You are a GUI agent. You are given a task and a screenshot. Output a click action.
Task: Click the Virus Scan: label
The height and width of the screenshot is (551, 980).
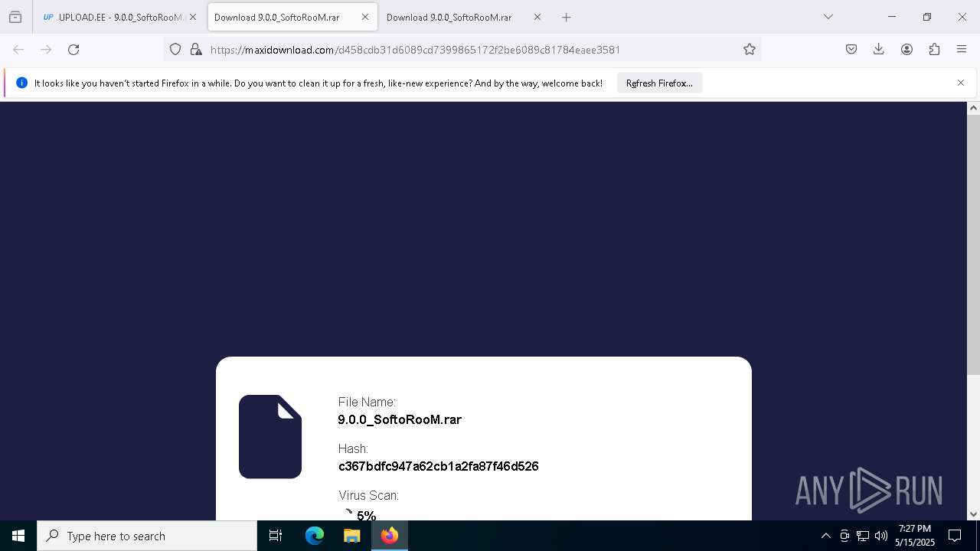point(368,495)
